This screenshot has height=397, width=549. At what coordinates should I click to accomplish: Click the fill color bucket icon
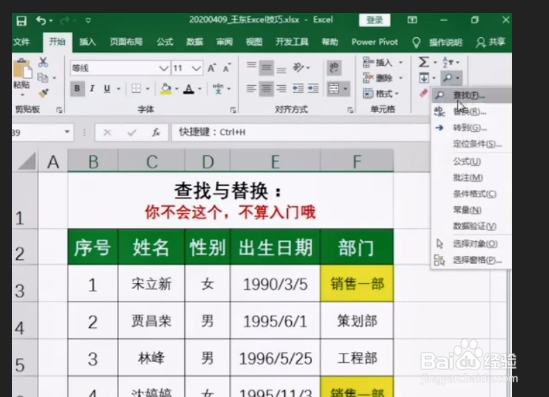[x=166, y=89]
